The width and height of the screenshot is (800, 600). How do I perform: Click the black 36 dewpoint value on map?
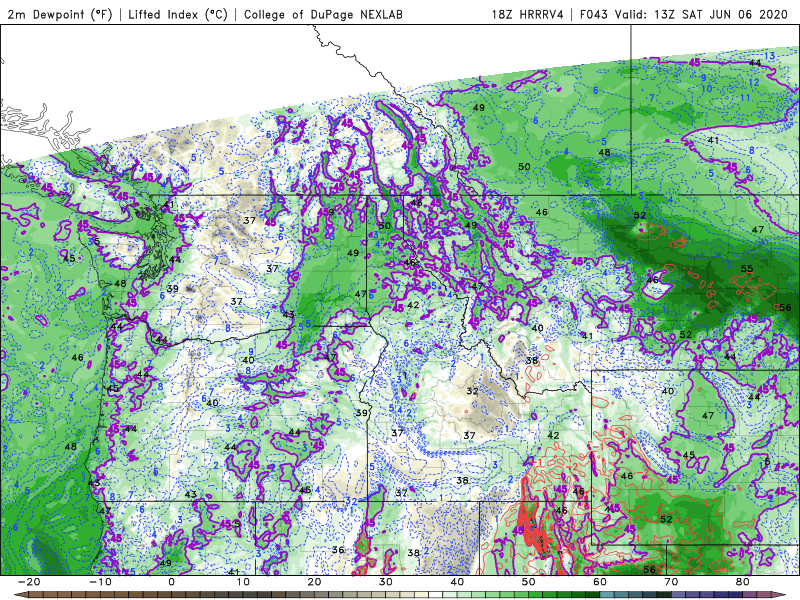[338, 550]
